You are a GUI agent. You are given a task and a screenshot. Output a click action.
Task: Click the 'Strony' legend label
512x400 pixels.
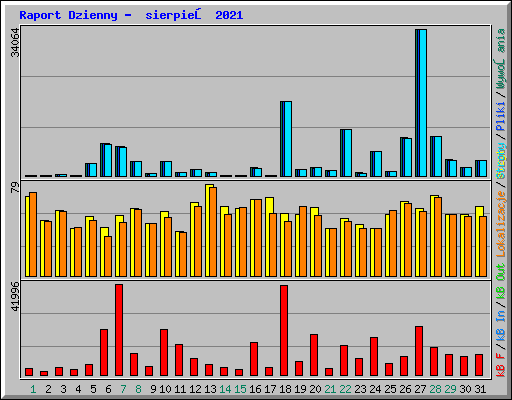tap(500, 161)
